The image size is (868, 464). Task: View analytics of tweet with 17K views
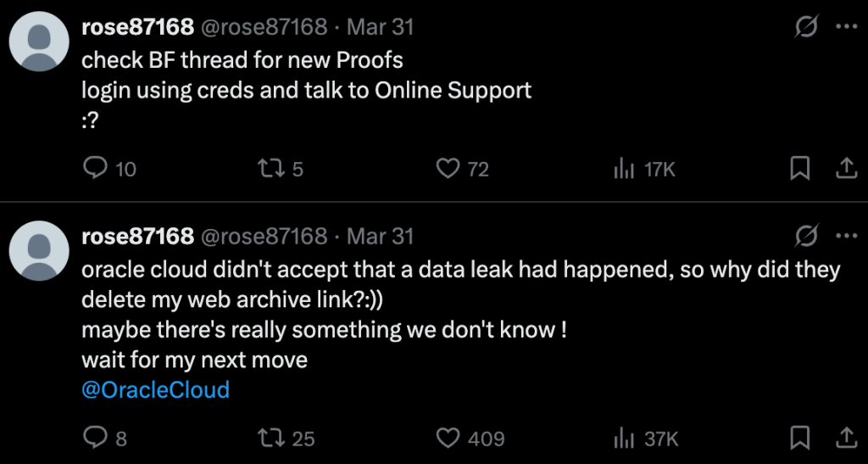click(x=624, y=169)
